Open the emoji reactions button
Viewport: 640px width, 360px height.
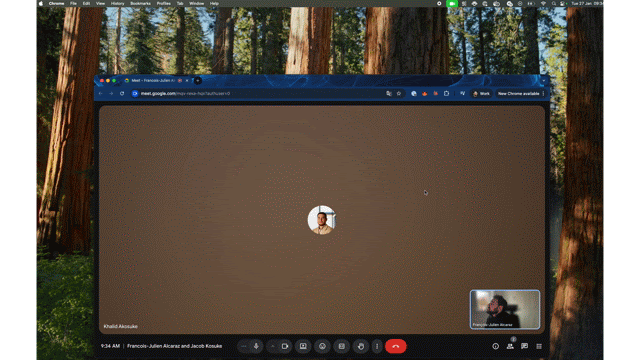[322, 346]
